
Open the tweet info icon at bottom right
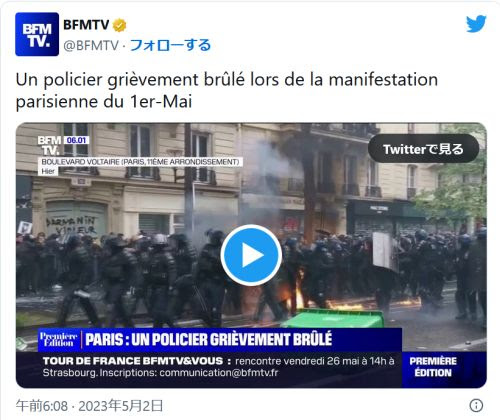[x=476, y=405]
